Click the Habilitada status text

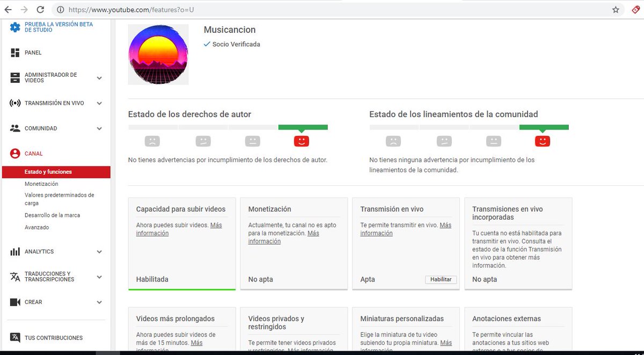[x=152, y=279]
